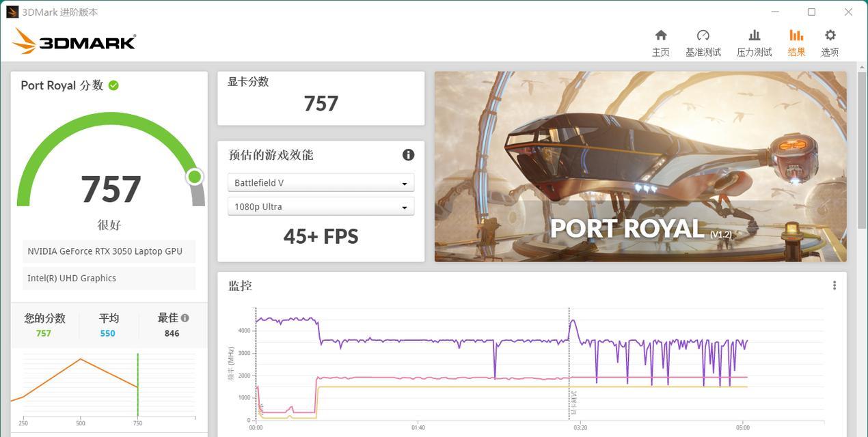Click the info icon beside 最佳
The width and height of the screenshot is (868, 437).
(185, 318)
